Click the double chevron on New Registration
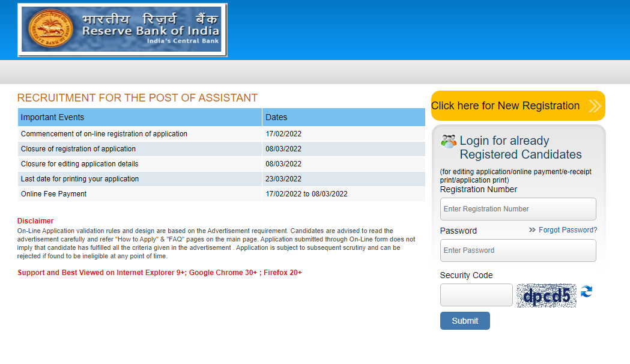The width and height of the screenshot is (630, 364). pos(595,106)
